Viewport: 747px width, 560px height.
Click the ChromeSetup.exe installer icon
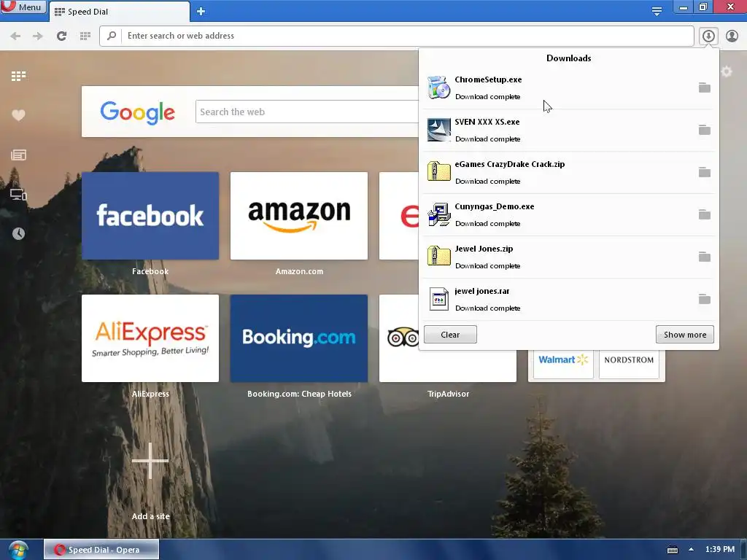438,87
